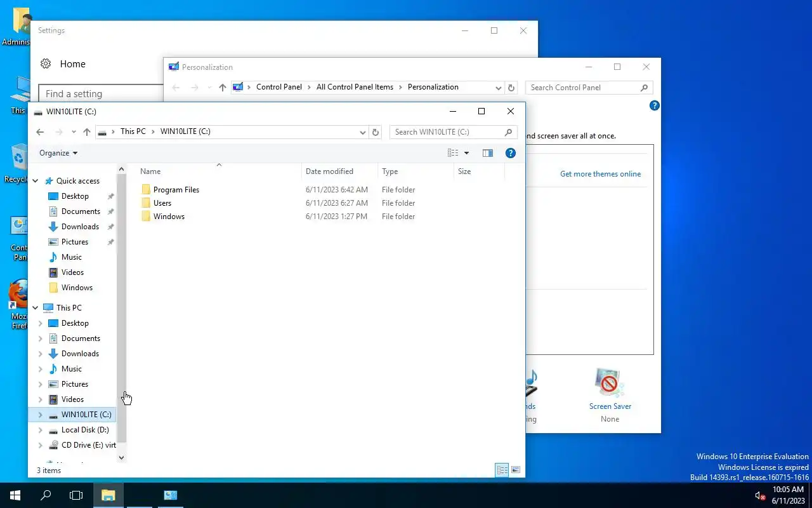
Task: Select Local Disk (D:) in navigation pane
Action: [85, 430]
